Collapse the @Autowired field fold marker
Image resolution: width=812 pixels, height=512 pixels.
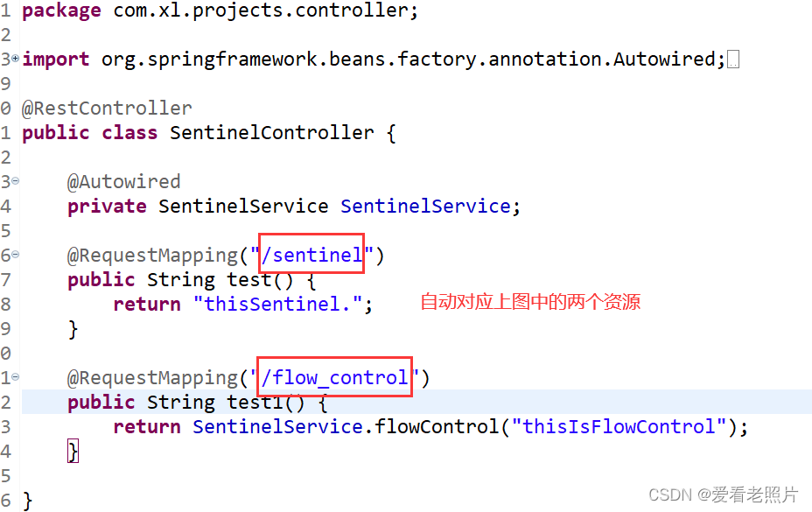(16, 181)
